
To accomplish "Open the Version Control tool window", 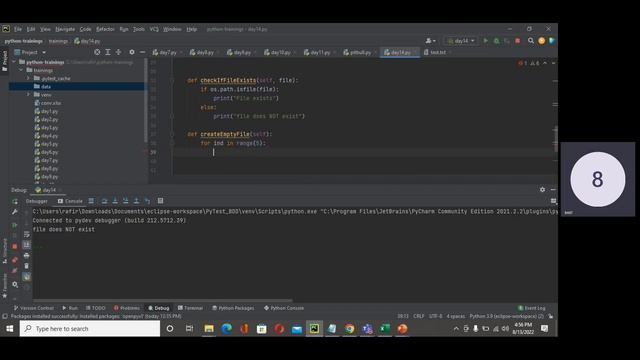I will 33,308.
